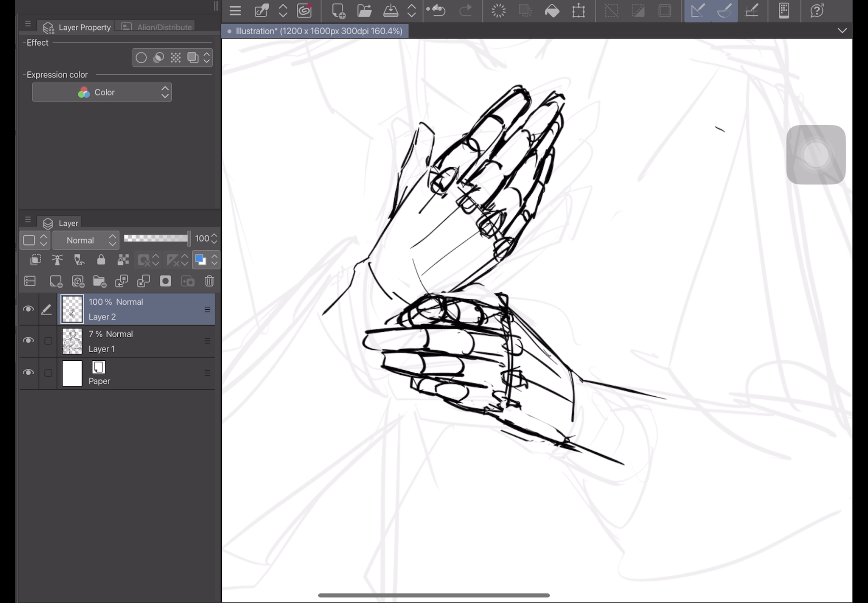Hide Layer 2 with eye icon

click(x=28, y=309)
